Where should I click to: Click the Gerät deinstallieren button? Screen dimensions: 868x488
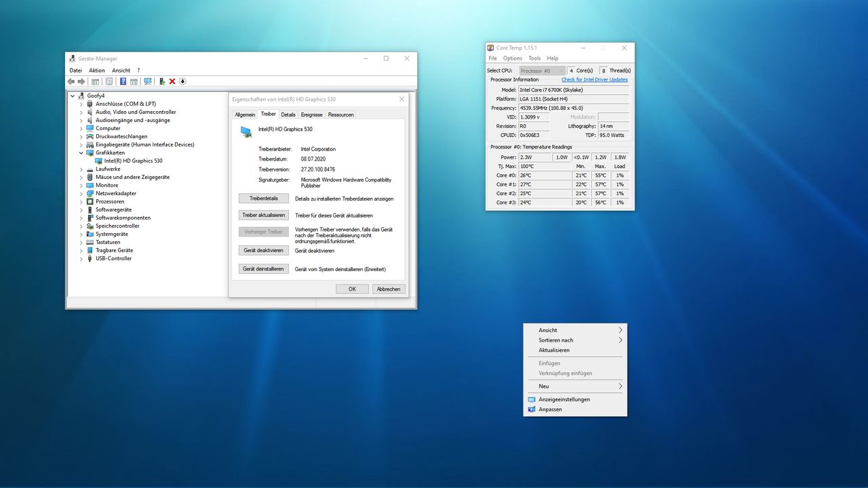point(264,269)
